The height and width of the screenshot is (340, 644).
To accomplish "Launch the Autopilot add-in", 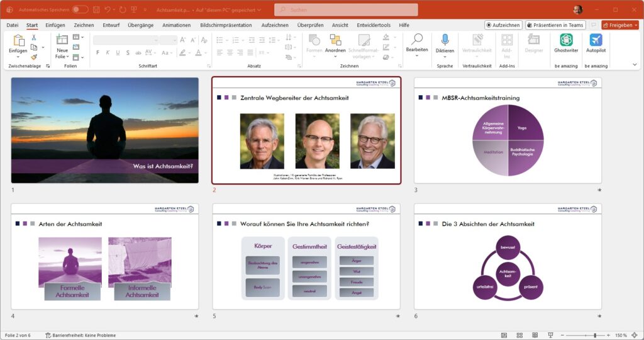I will coord(596,43).
